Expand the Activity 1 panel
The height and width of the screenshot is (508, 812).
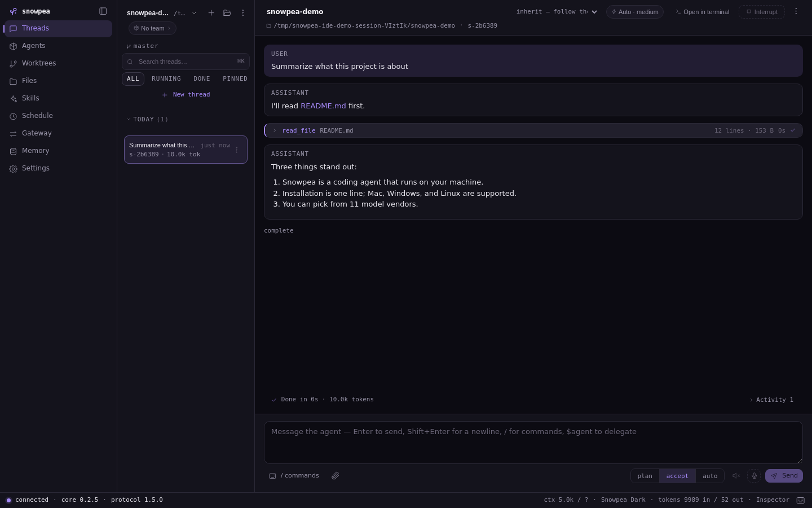click(771, 400)
